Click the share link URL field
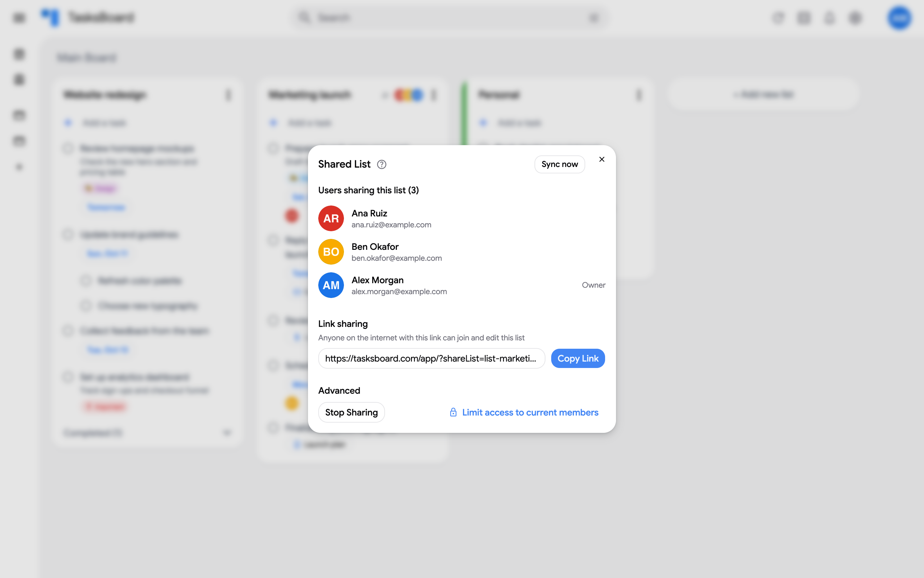 tap(432, 358)
